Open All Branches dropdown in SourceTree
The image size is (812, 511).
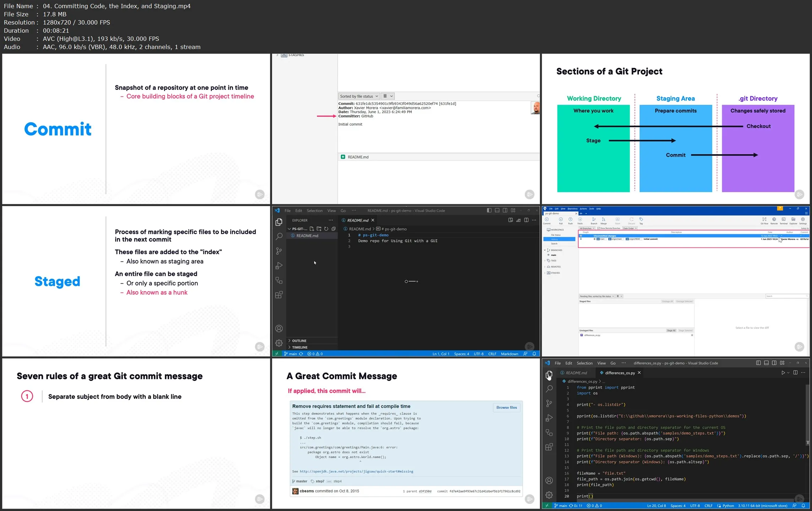(x=587, y=228)
